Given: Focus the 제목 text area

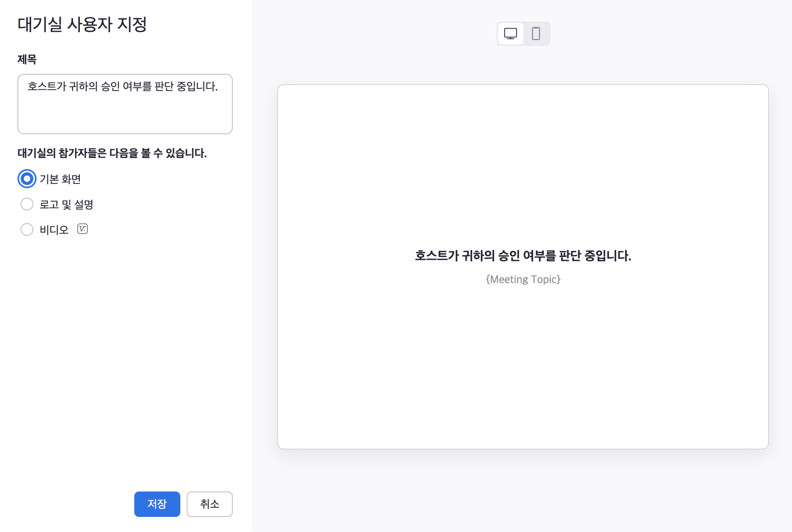Looking at the screenshot, I should click(x=125, y=104).
